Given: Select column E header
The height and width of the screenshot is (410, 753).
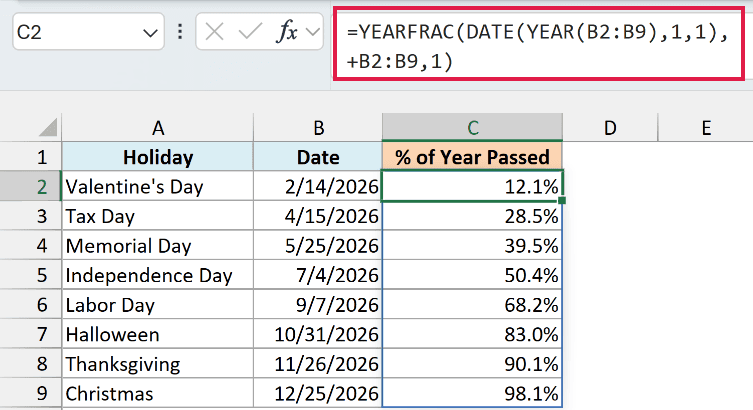Looking at the screenshot, I should click(705, 128).
